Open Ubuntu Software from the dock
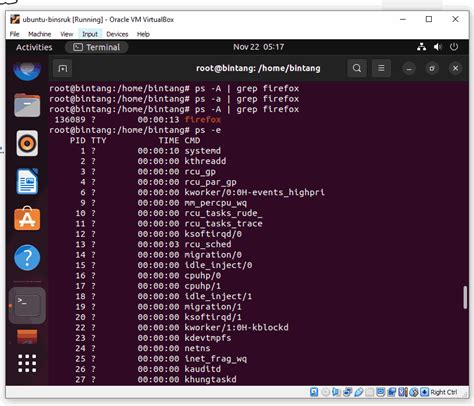The width and height of the screenshot is (474, 406). [27, 219]
